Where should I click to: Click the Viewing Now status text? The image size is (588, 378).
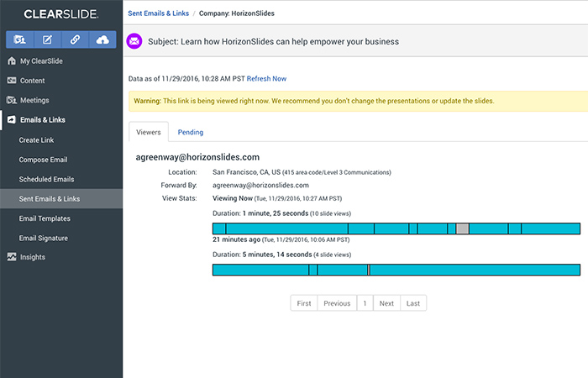pyautogui.click(x=233, y=198)
